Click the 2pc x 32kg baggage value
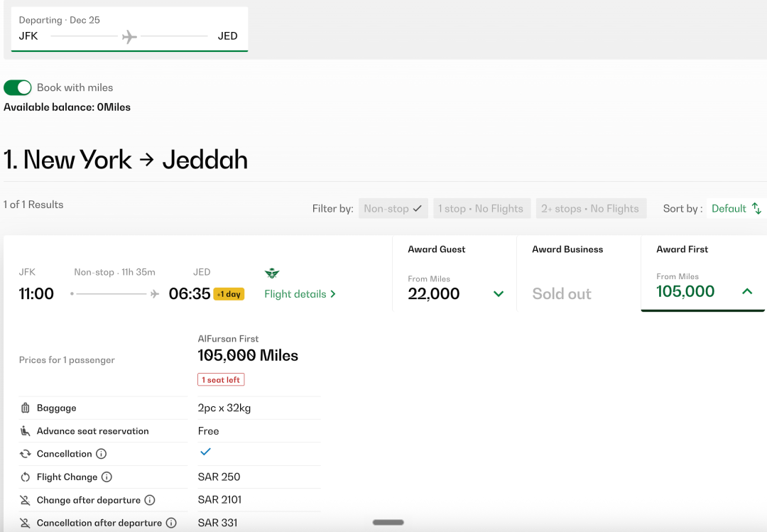767x532 pixels. pos(224,408)
